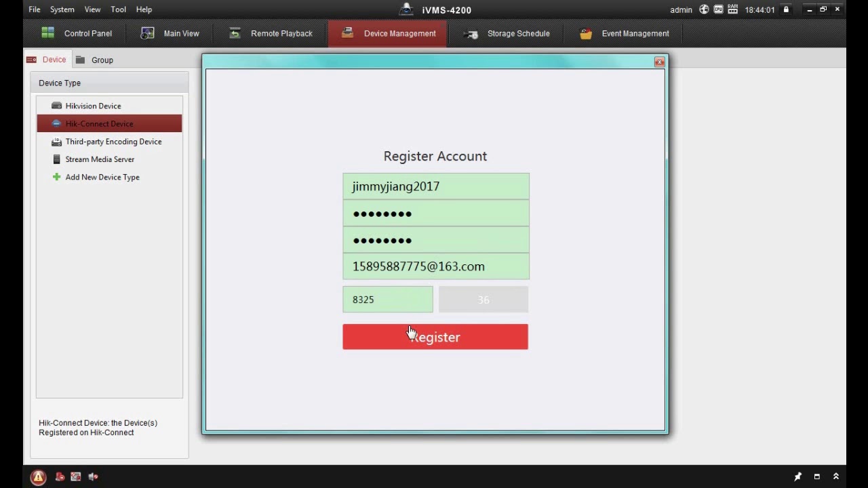
Task: Switch to the Device sub-tab
Action: tap(47, 60)
